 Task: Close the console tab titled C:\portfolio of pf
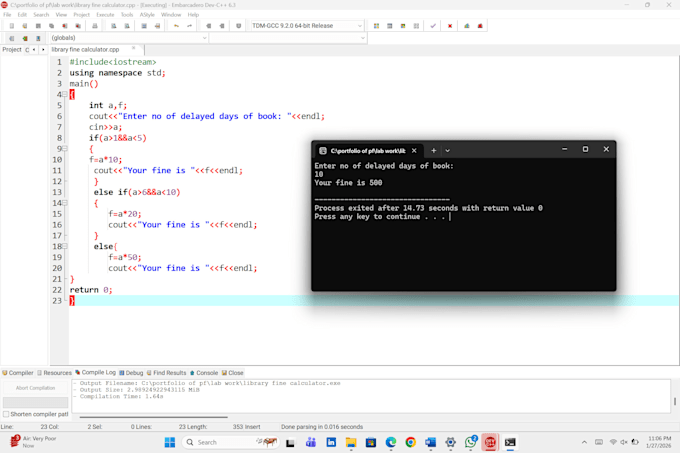[x=414, y=150]
